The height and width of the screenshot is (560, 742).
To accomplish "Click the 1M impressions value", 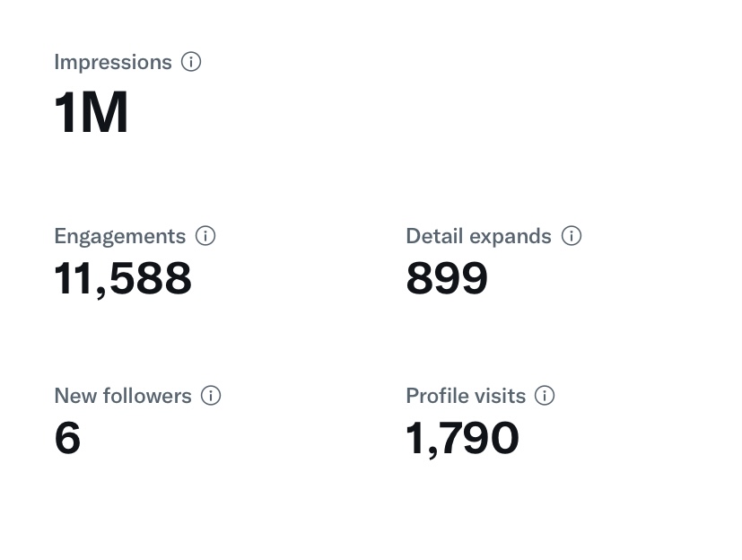I will click(x=92, y=113).
